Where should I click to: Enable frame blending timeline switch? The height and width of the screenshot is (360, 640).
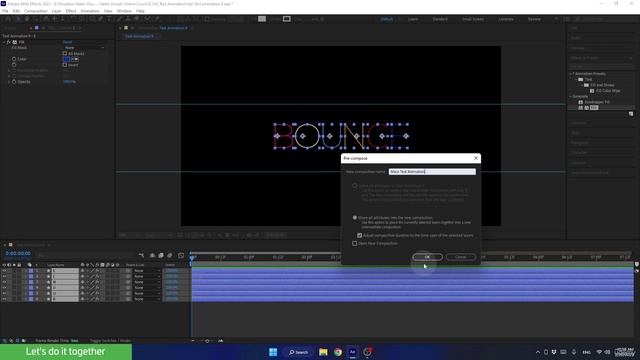(161, 256)
